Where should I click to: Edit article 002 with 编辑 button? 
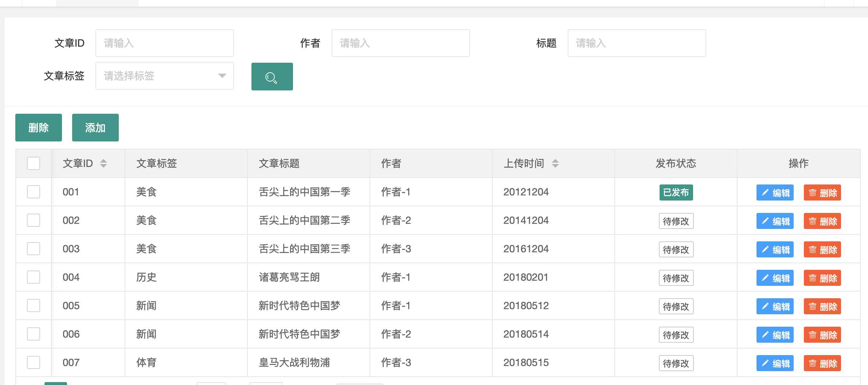[x=775, y=221]
